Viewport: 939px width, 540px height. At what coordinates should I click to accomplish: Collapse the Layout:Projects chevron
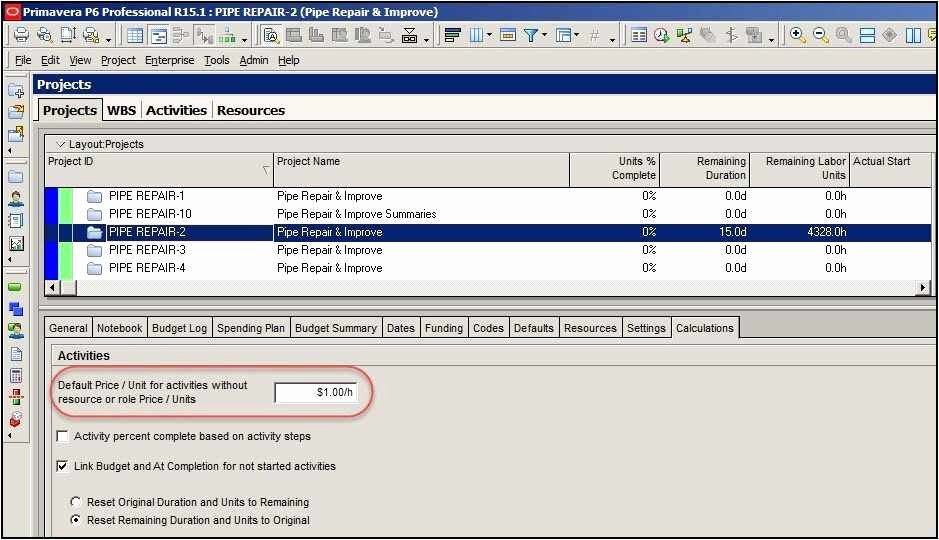pyautogui.click(x=60, y=144)
